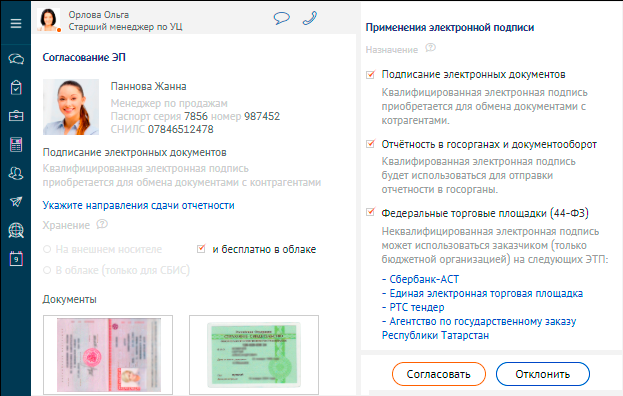
Task: Click 'Применения электронной подписи' heading
Action: 450,27
